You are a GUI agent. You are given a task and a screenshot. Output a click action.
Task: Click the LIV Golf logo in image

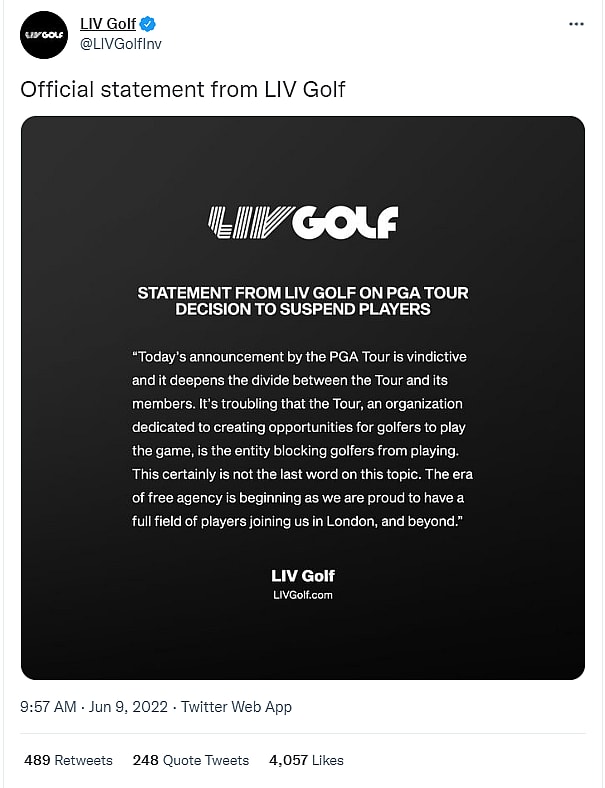[302, 222]
